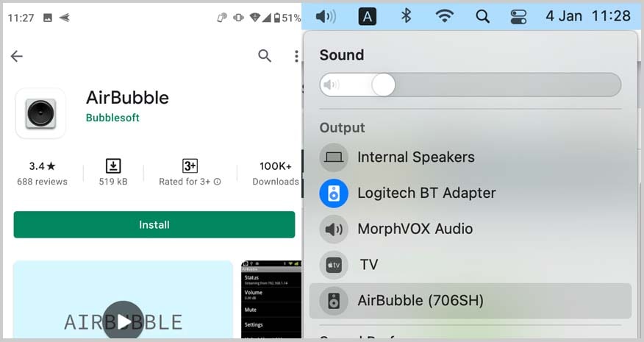This screenshot has height=342, width=644.
Task: Click the Sound volume slider knob
Action: (383, 85)
